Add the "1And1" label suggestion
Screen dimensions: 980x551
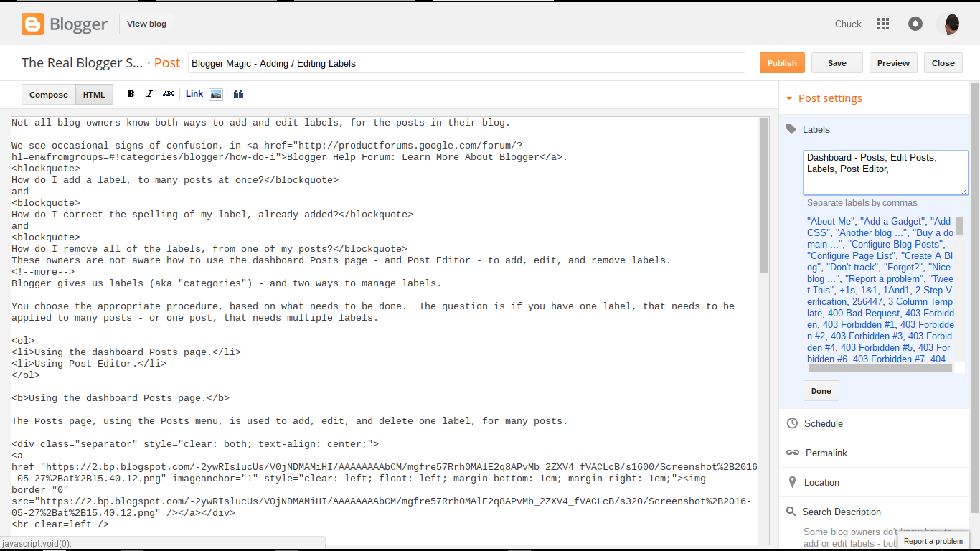click(895, 290)
